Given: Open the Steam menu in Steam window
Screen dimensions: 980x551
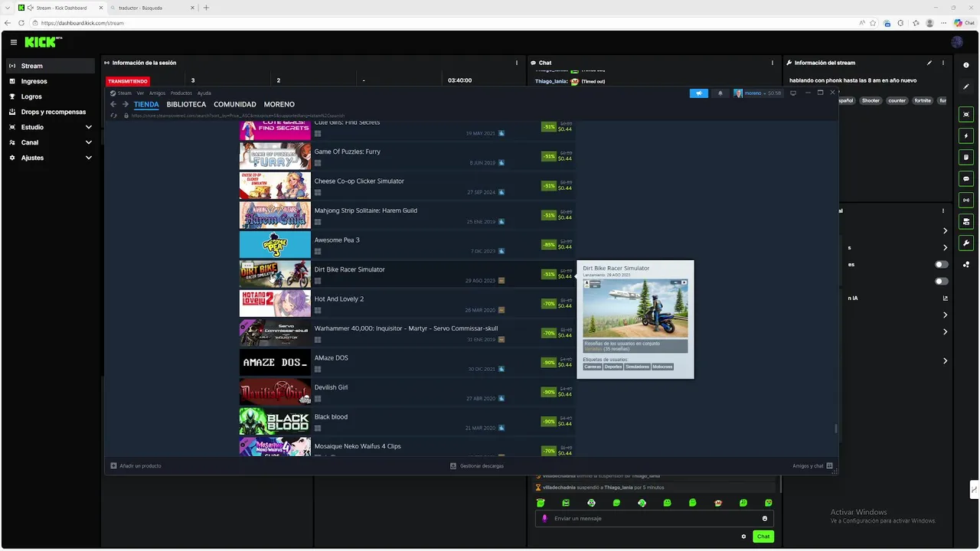Looking at the screenshot, I should click(x=124, y=93).
